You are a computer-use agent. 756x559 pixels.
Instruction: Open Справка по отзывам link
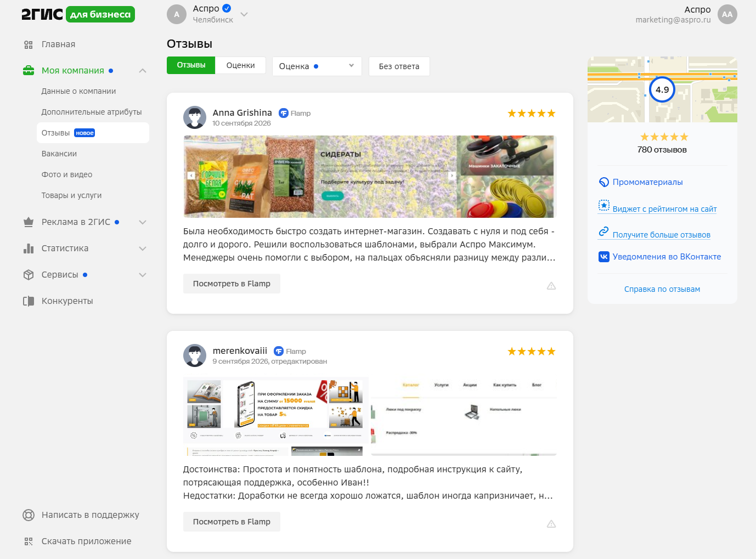click(x=662, y=289)
